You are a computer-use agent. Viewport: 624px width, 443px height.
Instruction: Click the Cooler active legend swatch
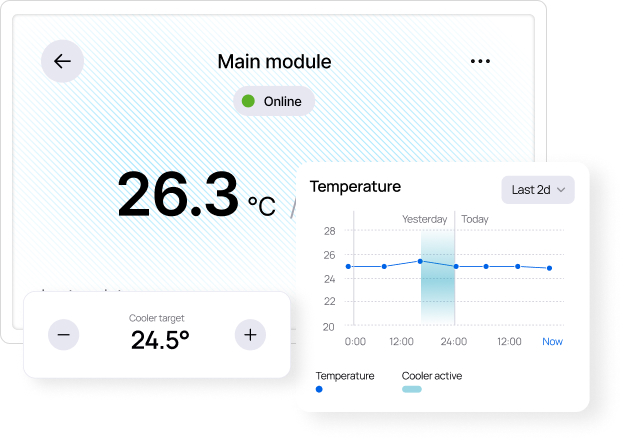[x=412, y=389]
